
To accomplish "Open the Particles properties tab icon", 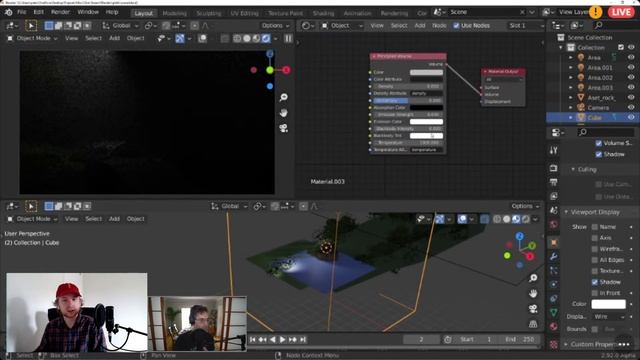I will 553,270.
